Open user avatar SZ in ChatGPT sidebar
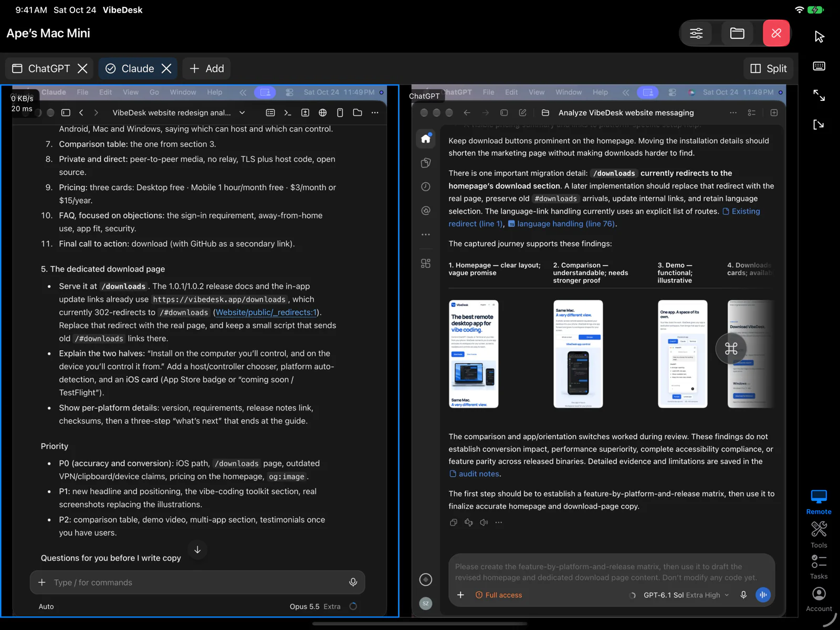 tap(426, 603)
